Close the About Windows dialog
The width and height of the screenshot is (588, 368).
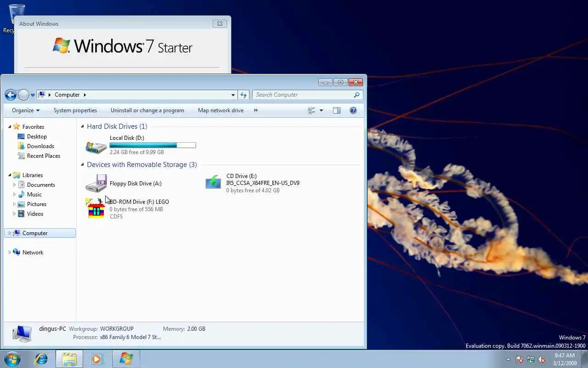click(220, 24)
